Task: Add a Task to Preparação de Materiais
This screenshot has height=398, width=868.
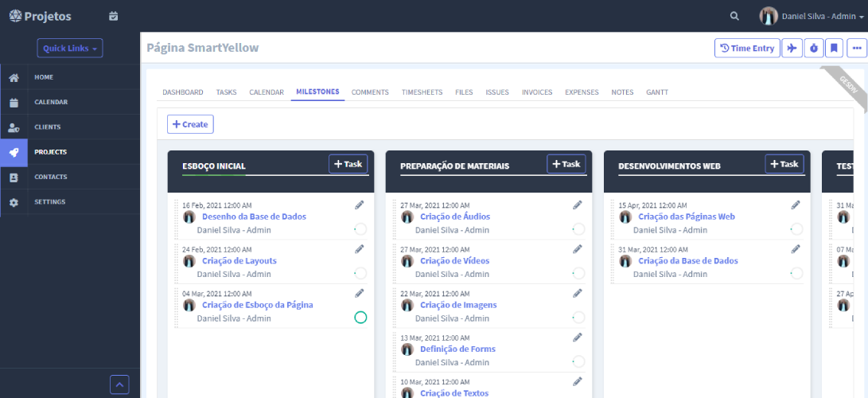Action: tap(566, 164)
